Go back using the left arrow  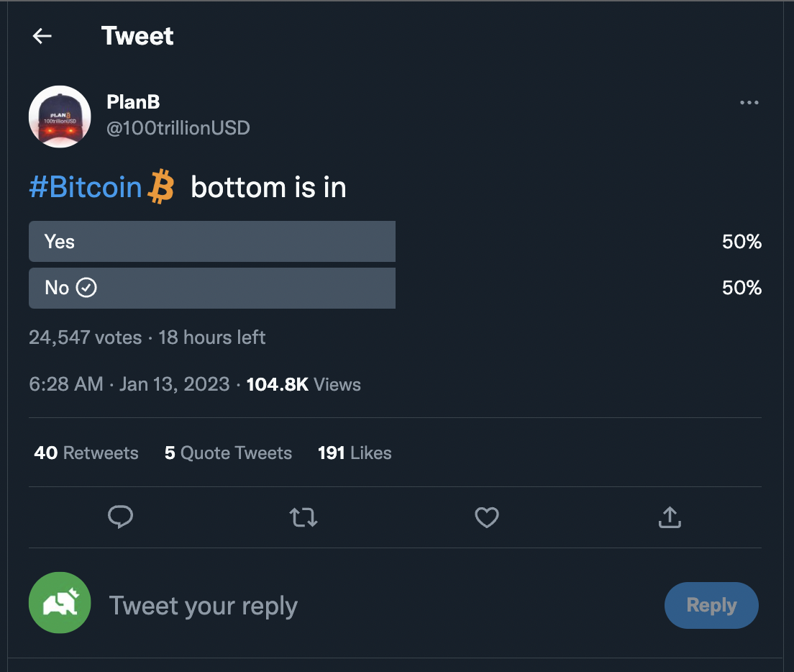42,36
